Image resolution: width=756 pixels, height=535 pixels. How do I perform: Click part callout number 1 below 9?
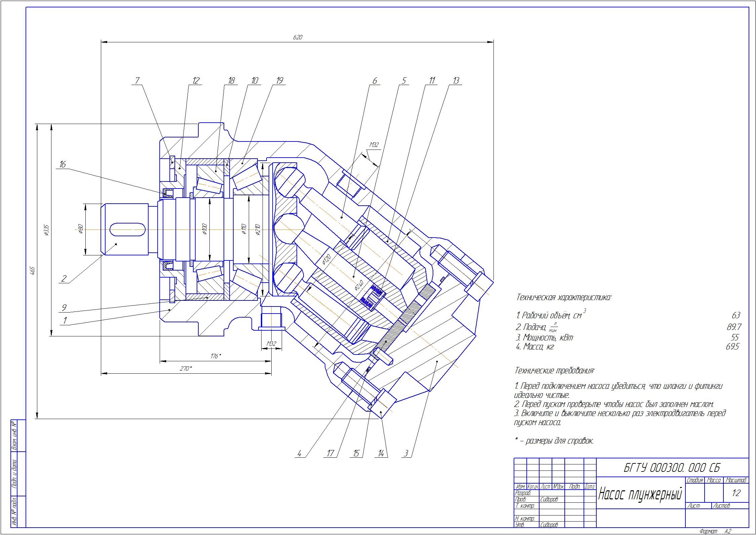tap(65, 320)
